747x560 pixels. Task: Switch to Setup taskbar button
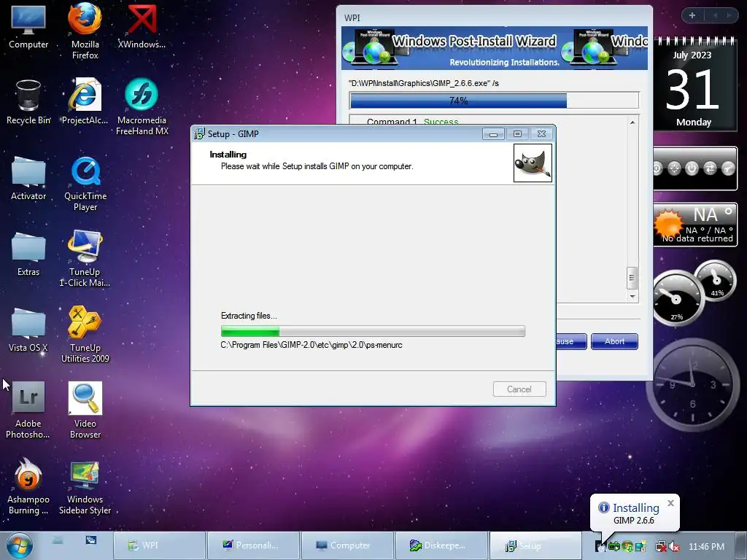click(535, 545)
